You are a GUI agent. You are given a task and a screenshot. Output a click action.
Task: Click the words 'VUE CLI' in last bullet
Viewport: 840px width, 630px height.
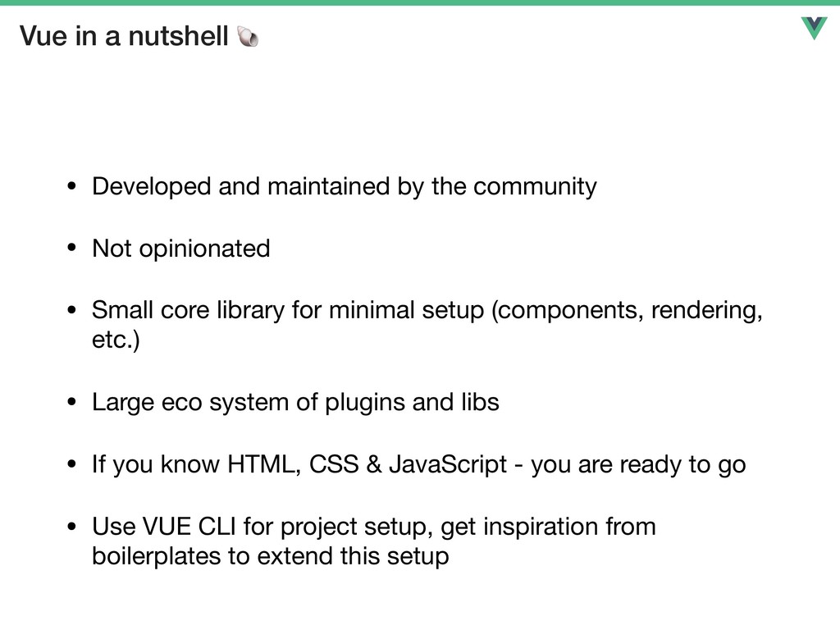coord(189,526)
